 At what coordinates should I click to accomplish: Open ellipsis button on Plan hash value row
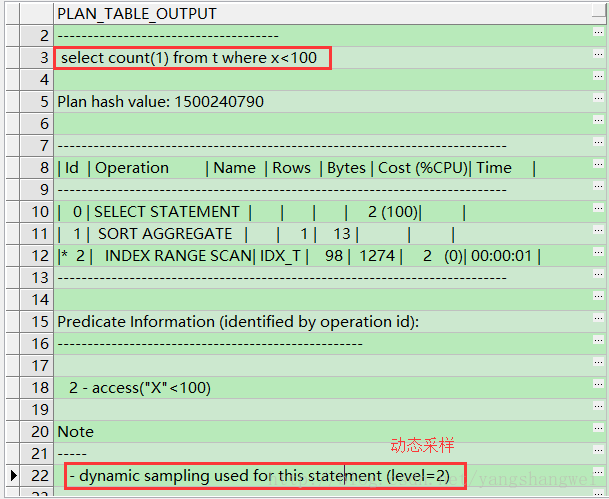coord(598,102)
